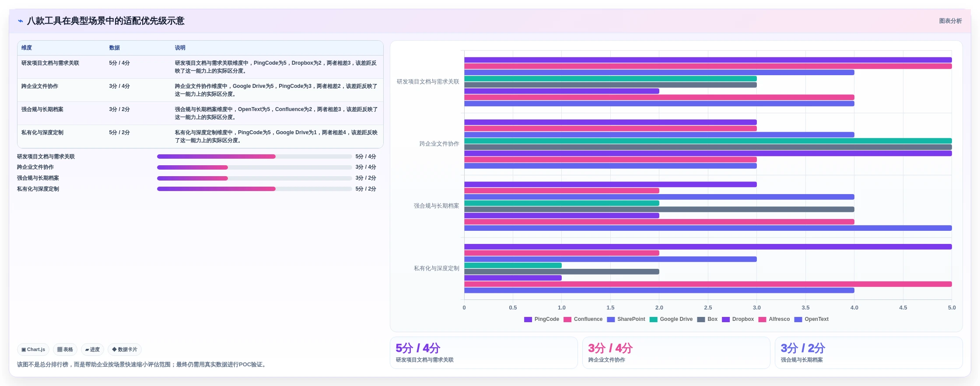Open the 3分 / 4分 跨企业文件协作 stat card
The height and width of the screenshot is (386, 980).
pyautogui.click(x=676, y=353)
